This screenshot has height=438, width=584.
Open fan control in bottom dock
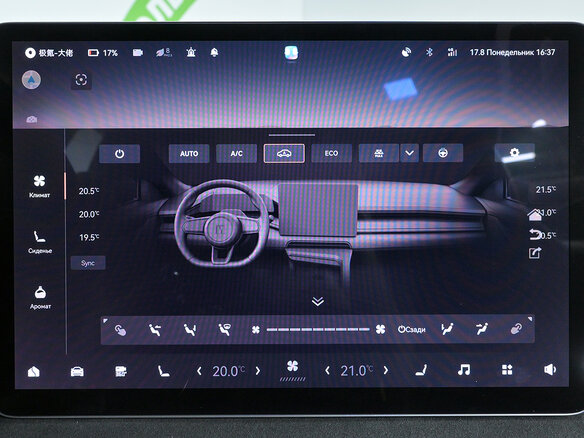(x=293, y=370)
